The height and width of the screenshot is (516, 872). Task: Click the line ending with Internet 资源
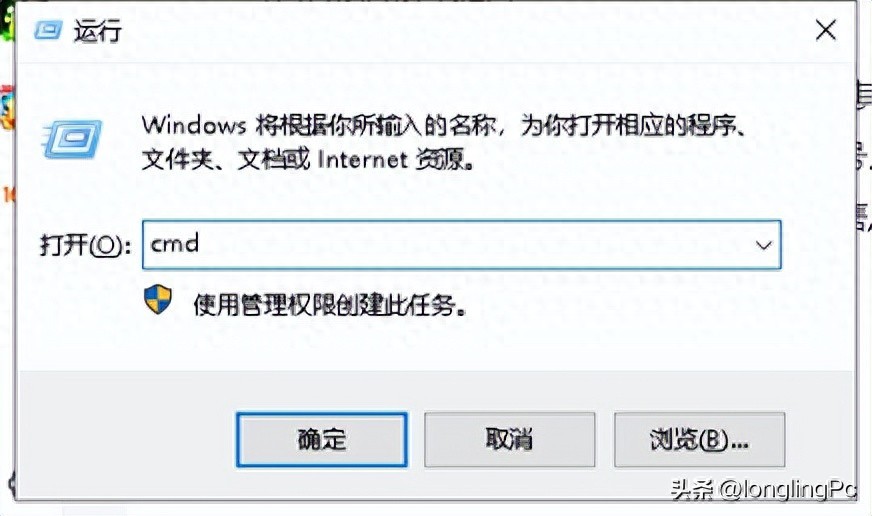308,160
